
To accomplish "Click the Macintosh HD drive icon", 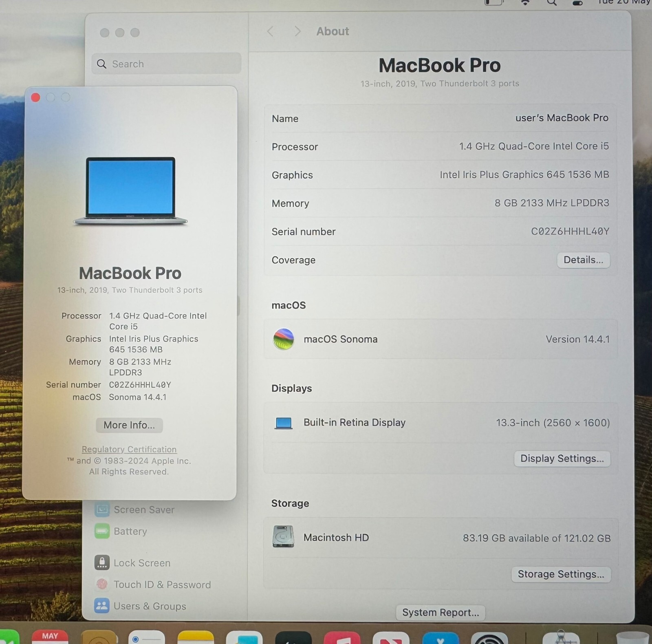I will pyautogui.click(x=283, y=536).
